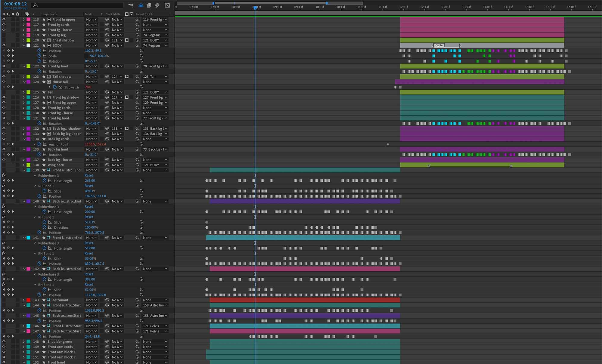Viewport: 602px width, 364px height.
Task: Show the Front fg leg layer
Action: [x=4, y=35]
